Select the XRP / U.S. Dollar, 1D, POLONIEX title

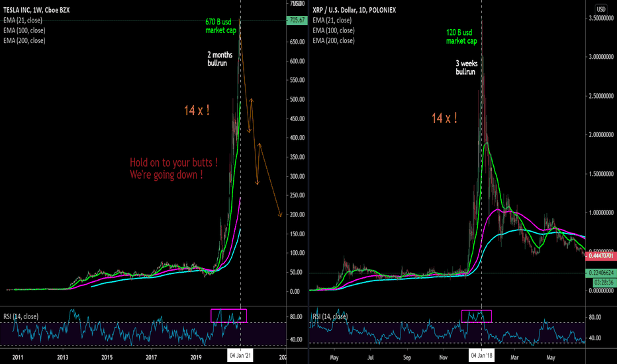(354, 10)
